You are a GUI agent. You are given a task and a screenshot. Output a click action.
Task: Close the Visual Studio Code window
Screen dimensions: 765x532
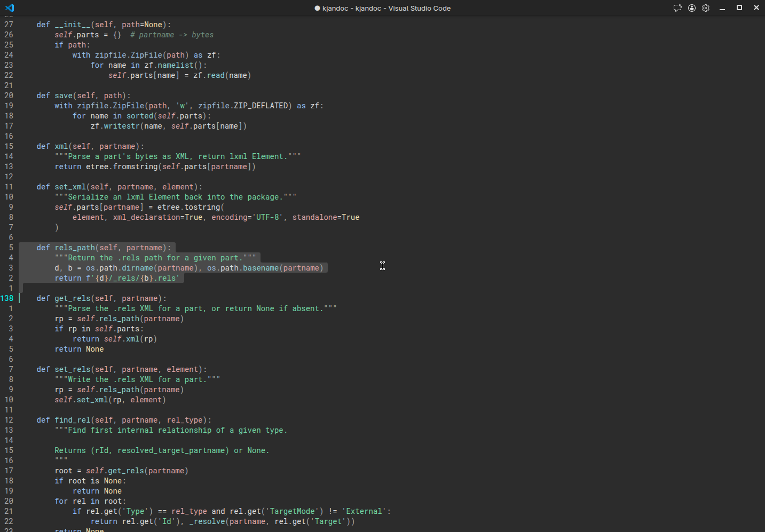(x=756, y=8)
